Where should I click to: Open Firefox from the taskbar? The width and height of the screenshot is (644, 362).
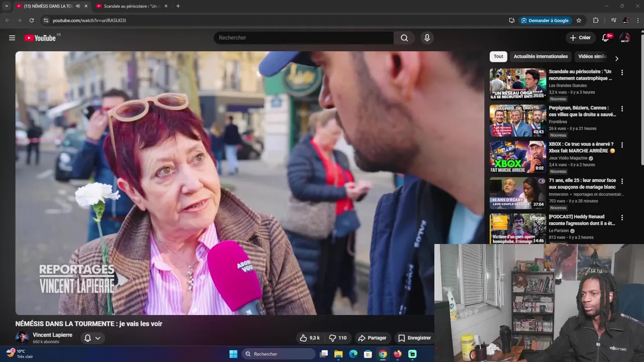(x=397, y=354)
